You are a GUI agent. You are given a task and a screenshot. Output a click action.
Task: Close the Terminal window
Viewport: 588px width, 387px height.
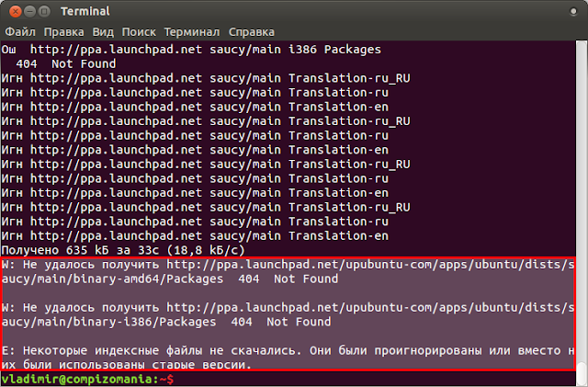pyautogui.click(x=16, y=12)
